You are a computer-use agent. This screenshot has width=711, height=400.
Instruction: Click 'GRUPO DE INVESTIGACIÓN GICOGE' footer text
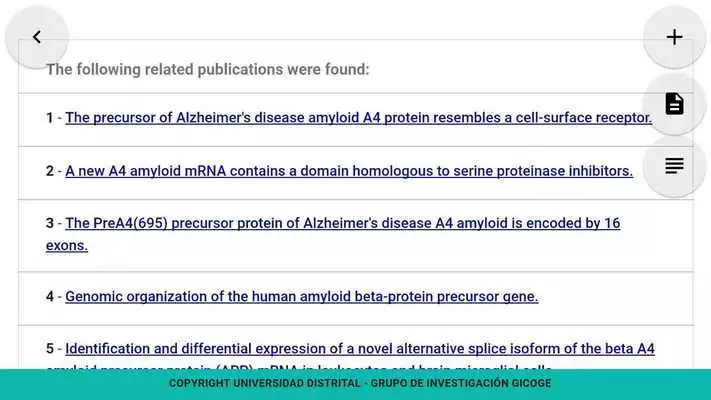coord(461,384)
